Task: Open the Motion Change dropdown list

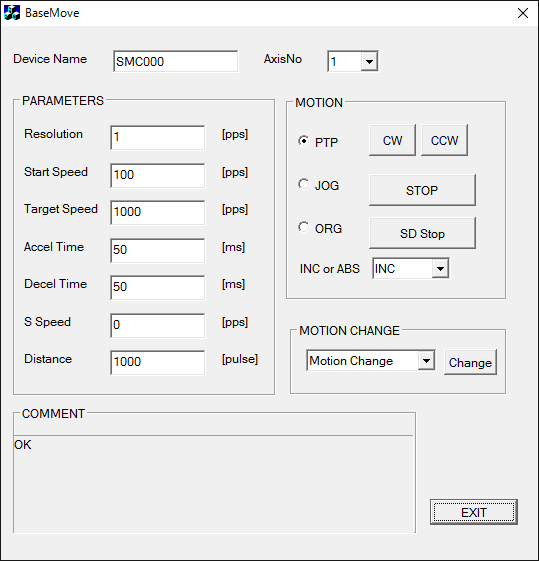Action: [x=426, y=360]
